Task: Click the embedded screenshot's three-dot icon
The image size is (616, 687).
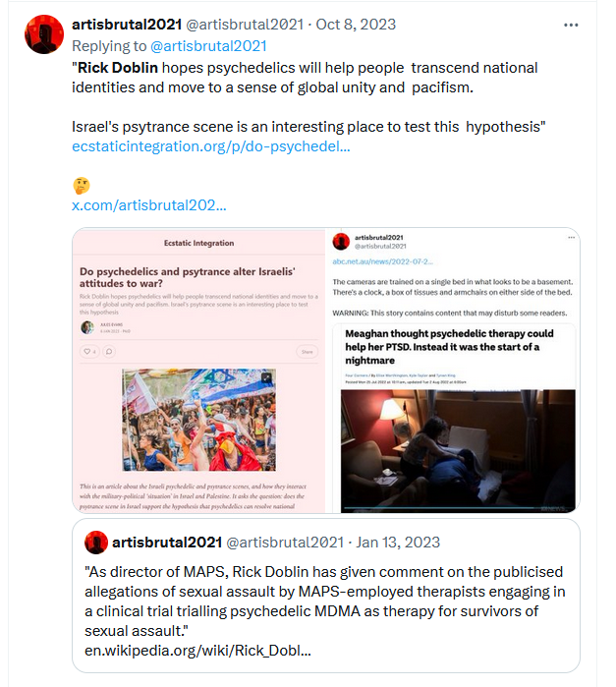Action: pos(572,238)
